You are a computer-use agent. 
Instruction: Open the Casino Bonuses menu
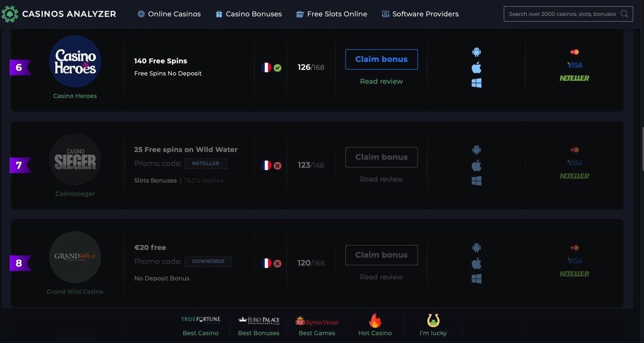click(x=248, y=14)
